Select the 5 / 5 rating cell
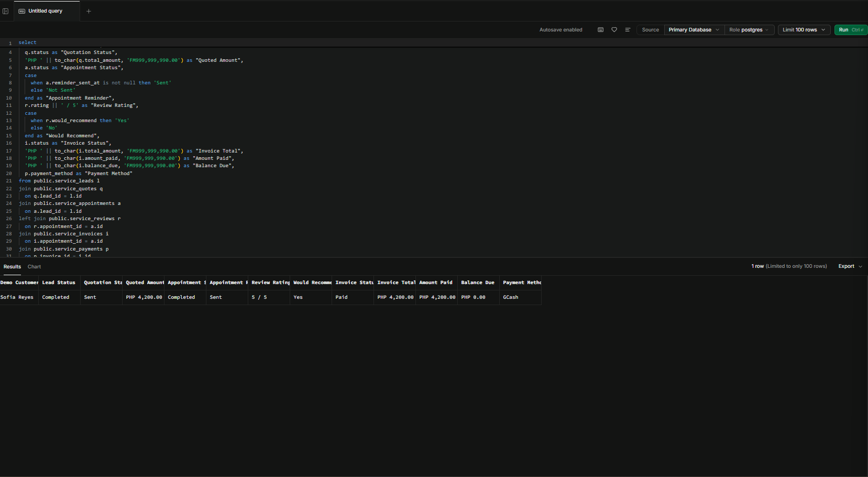The width and height of the screenshot is (868, 477). [x=269, y=297]
